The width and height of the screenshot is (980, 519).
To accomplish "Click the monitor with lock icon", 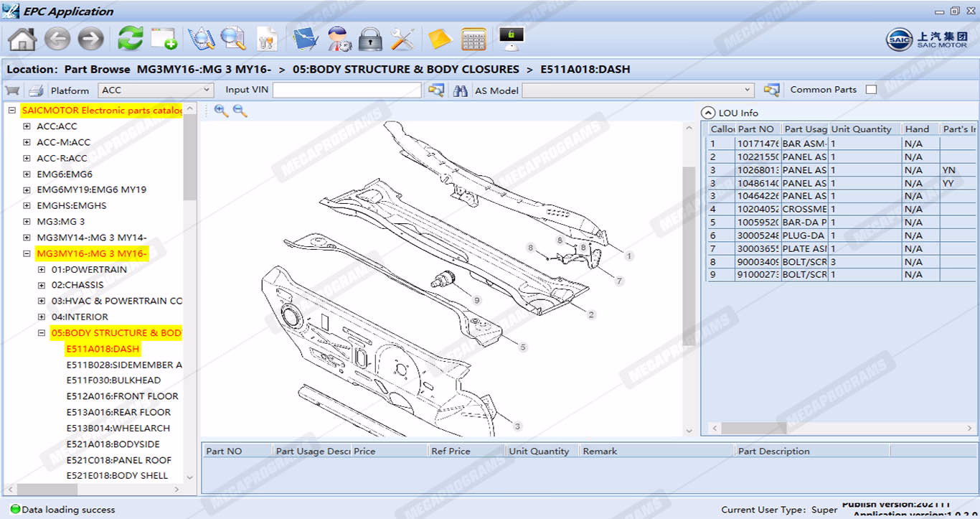I will pyautogui.click(x=511, y=39).
